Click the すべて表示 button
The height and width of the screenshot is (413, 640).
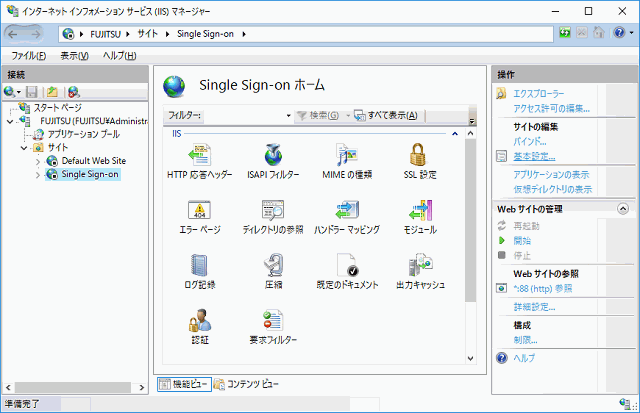point(386,116)
